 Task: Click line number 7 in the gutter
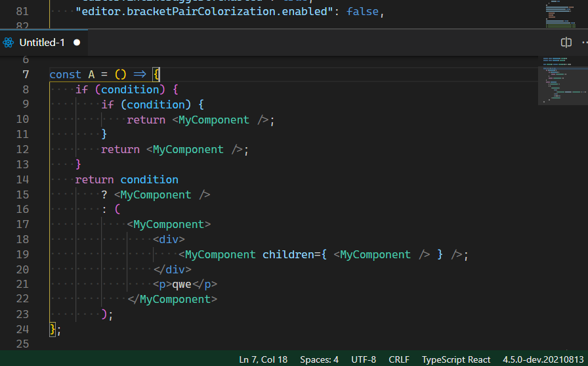click(26, 74)
